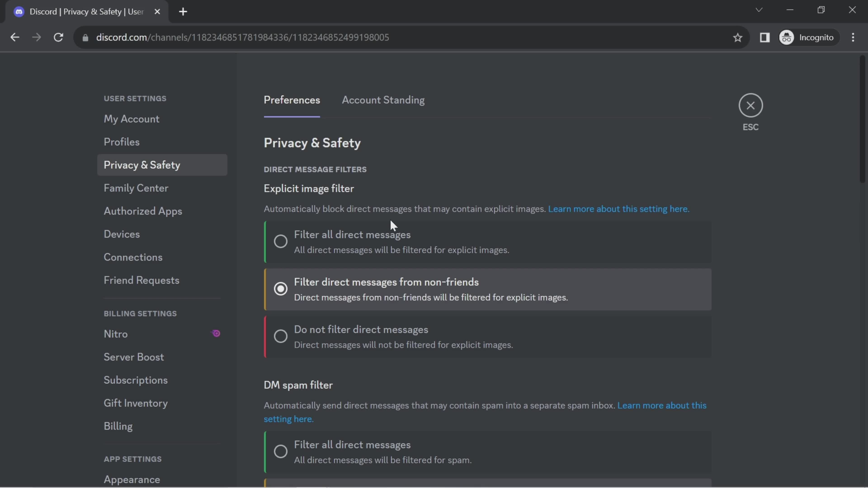Image resolution: width=868 pixels, height=488 pixels.
Task: Switch to Preferences tab
Action: click(x=292, y=99)
